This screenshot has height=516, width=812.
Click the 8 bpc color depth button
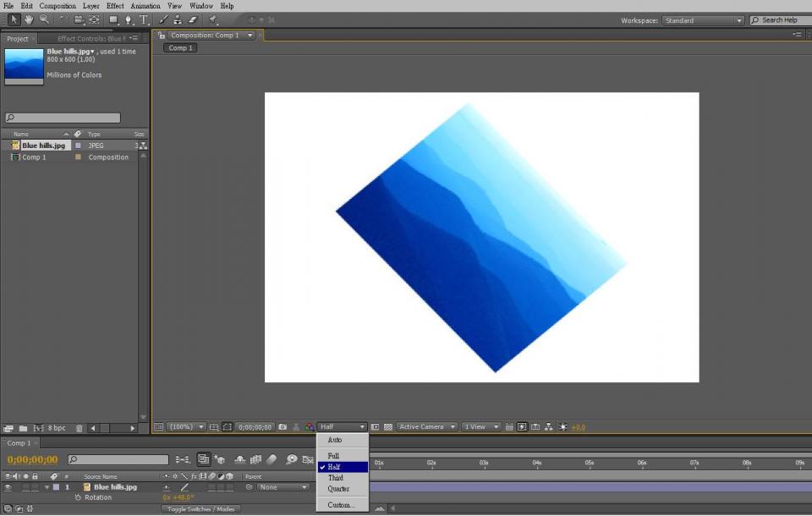click(x=56, y=429)
